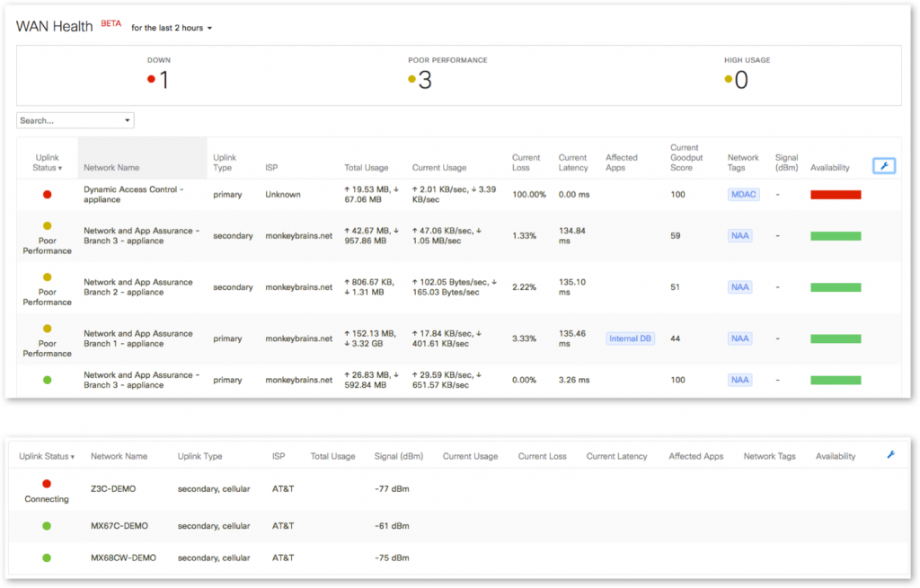The width and height of the screenshot is (920, 588).
Task: Click Availability header in the WAN Health table
Action: 829,168
